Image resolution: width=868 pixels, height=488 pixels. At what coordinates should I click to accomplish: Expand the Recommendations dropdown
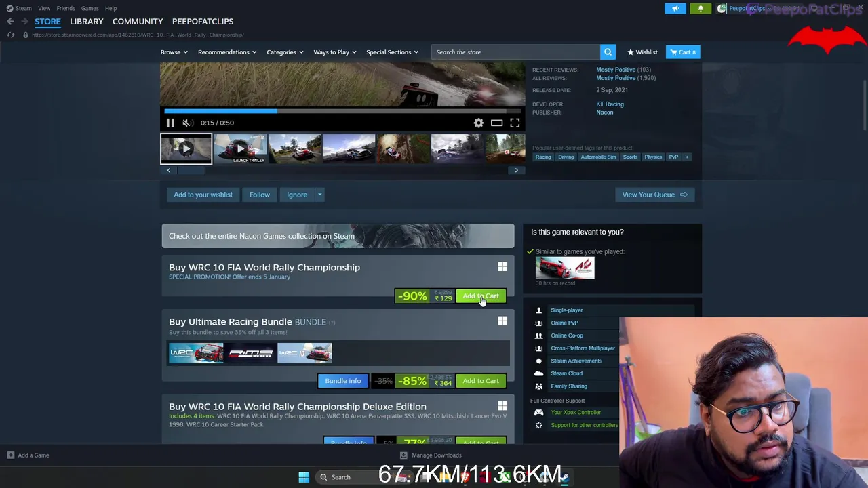point(227,52)
